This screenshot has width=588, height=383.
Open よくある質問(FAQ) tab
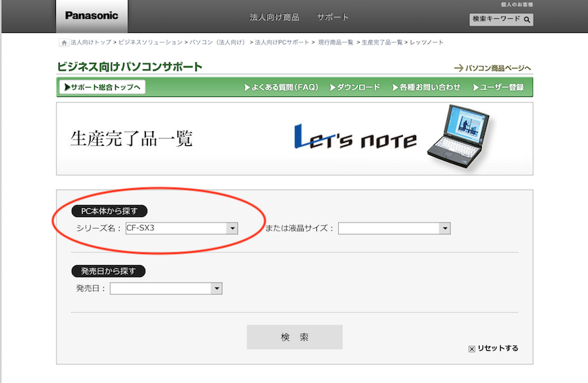(281, 87)
